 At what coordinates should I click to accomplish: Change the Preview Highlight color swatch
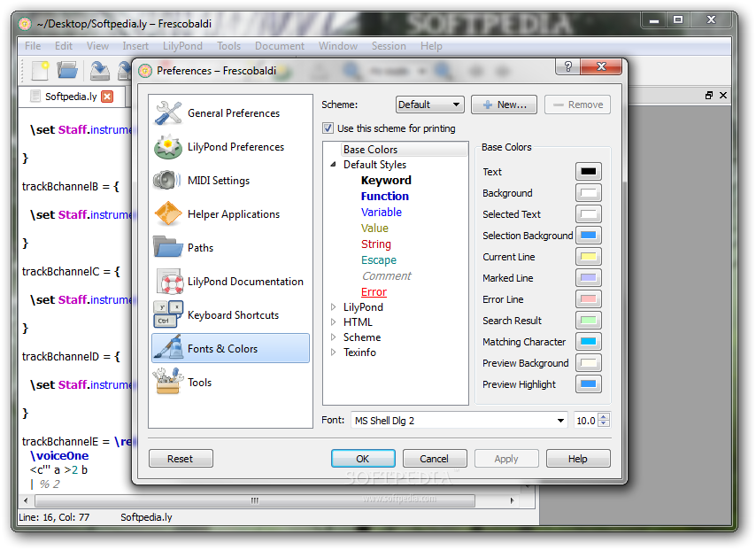point(588,384)
